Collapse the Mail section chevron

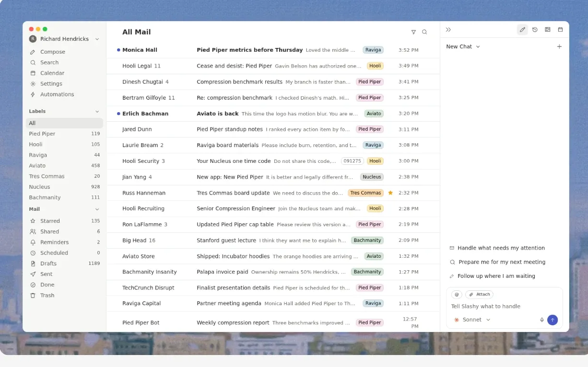click(97, 209)
